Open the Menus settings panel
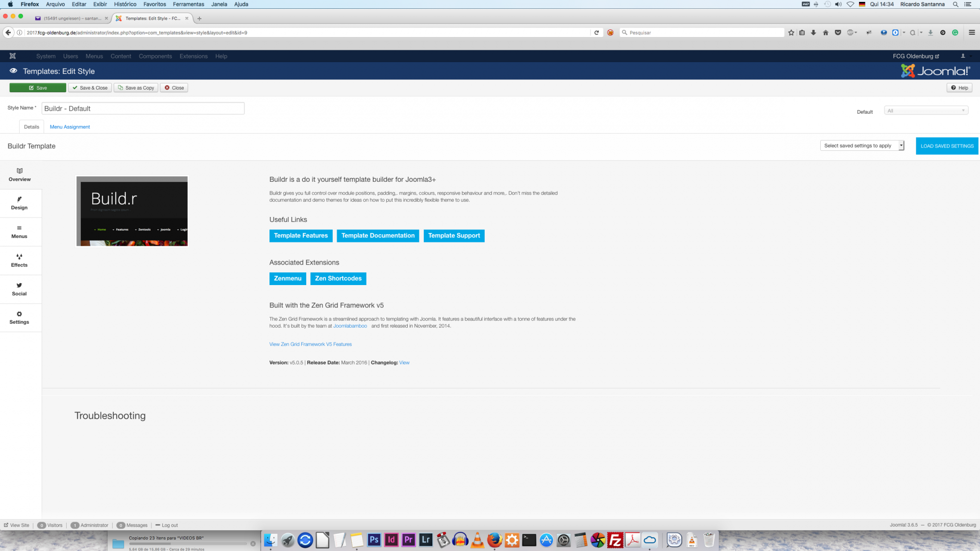Viewport: 980px width, 551px height. click(x=20, y=232)
